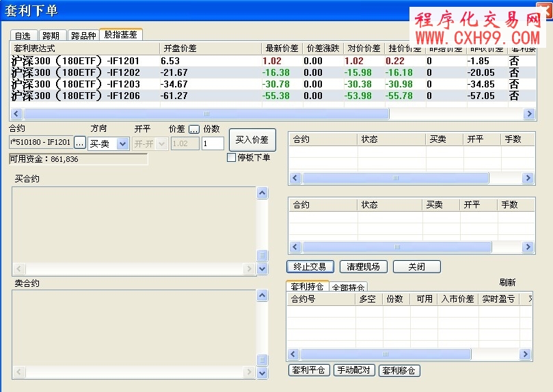
Task: Switch to the 跨期 tab
Action: pos(51,36)
